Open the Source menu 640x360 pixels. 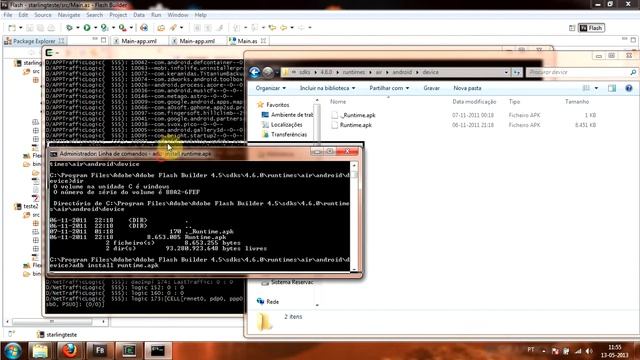[43, 15]
